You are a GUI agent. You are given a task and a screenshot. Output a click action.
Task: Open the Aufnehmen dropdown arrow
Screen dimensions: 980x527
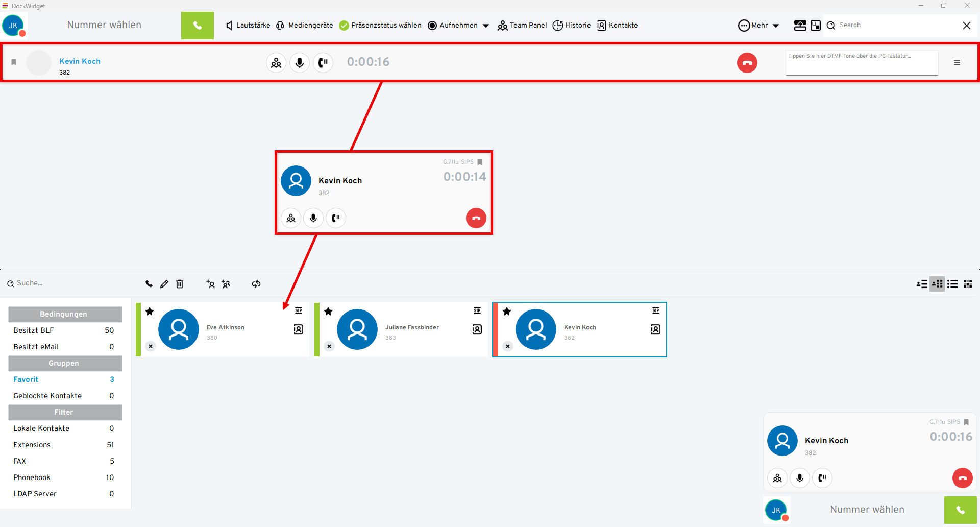coord(486,26)
